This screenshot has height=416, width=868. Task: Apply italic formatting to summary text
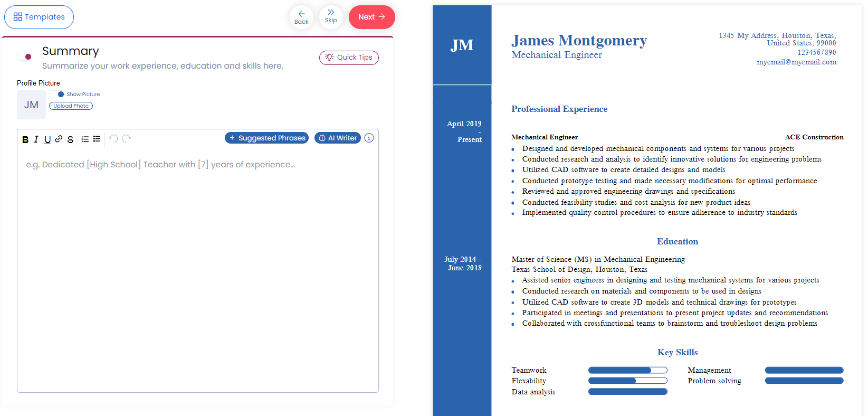[x=36, y=139]
